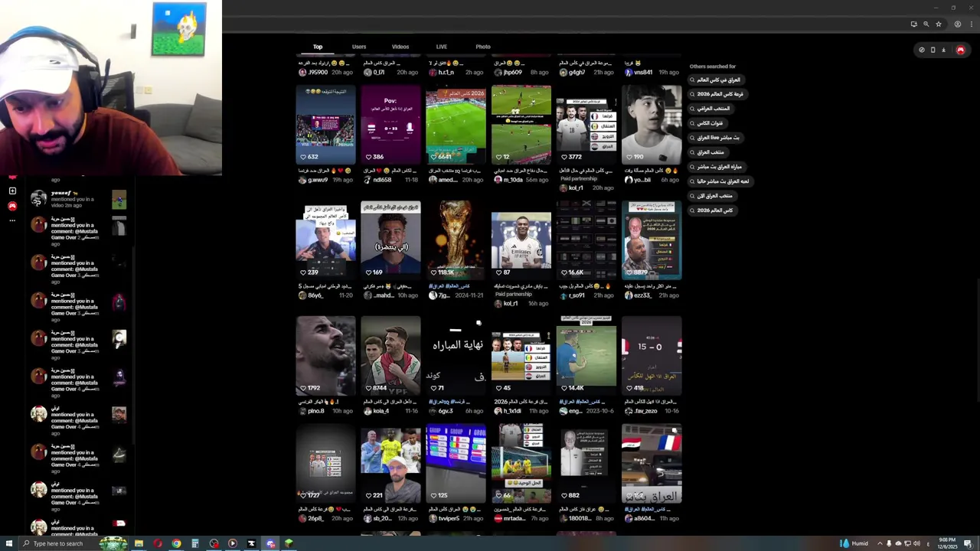Open File Explorer from the taskbar
This screenshot has width=980, height=551.
point(139,543)
